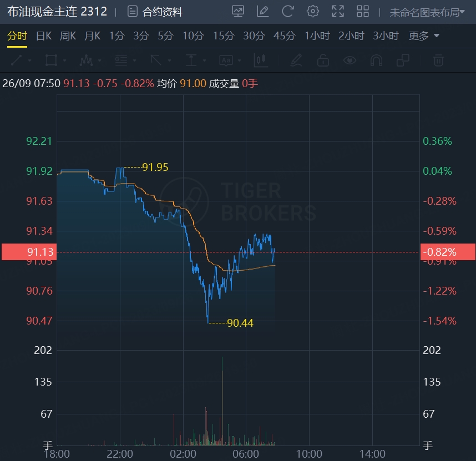Switch to the 日K tab
Screen dimensions: 476x461
pyautogui.click(x=44, y=36)
